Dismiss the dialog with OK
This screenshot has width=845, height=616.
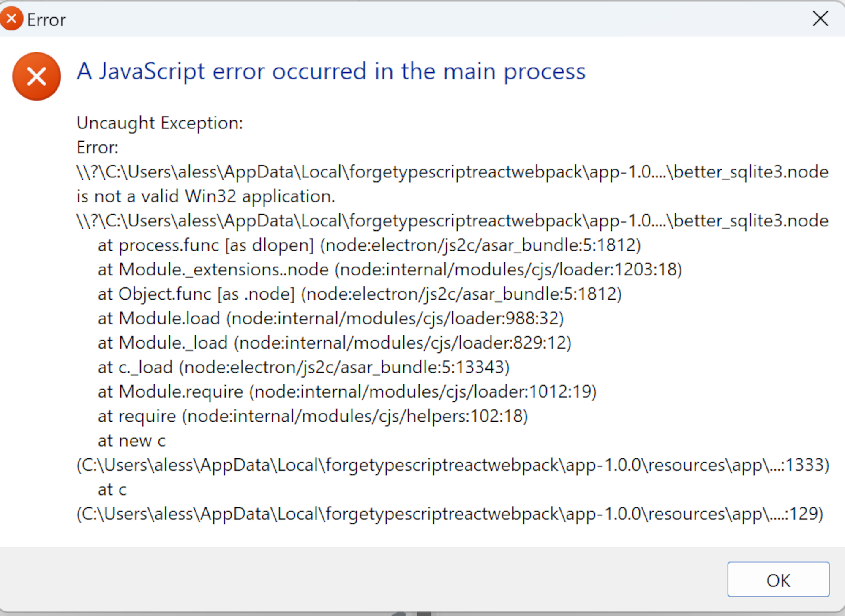point(779,580)
